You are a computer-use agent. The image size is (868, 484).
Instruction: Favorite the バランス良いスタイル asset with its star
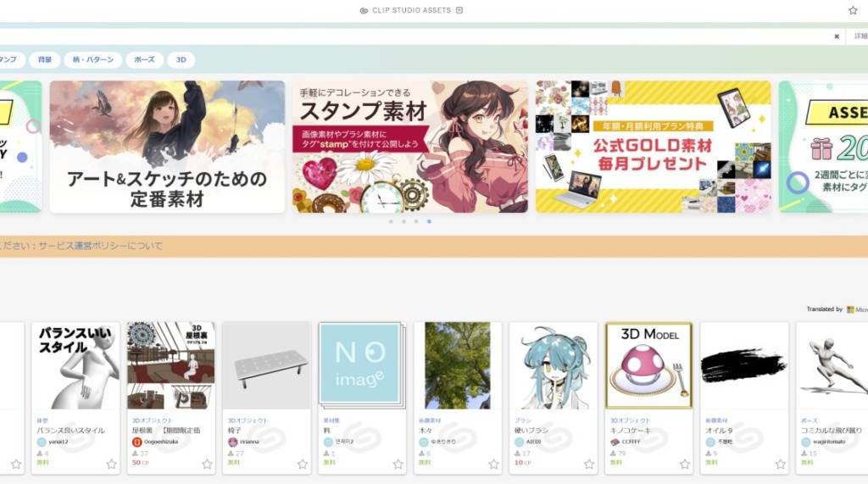click(111, 464)
